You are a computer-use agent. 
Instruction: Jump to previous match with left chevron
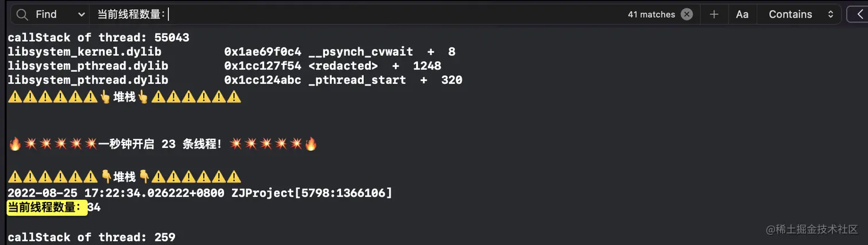(858, 14)
